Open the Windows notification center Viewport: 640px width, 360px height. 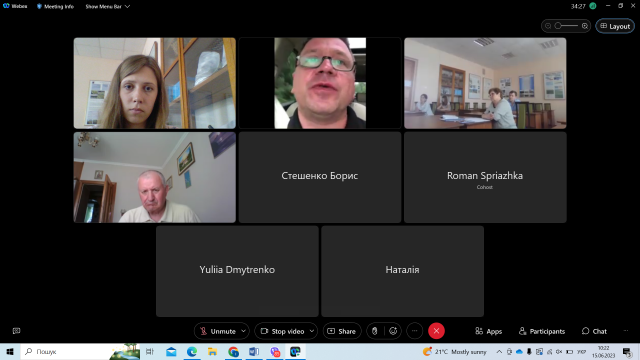627,351
